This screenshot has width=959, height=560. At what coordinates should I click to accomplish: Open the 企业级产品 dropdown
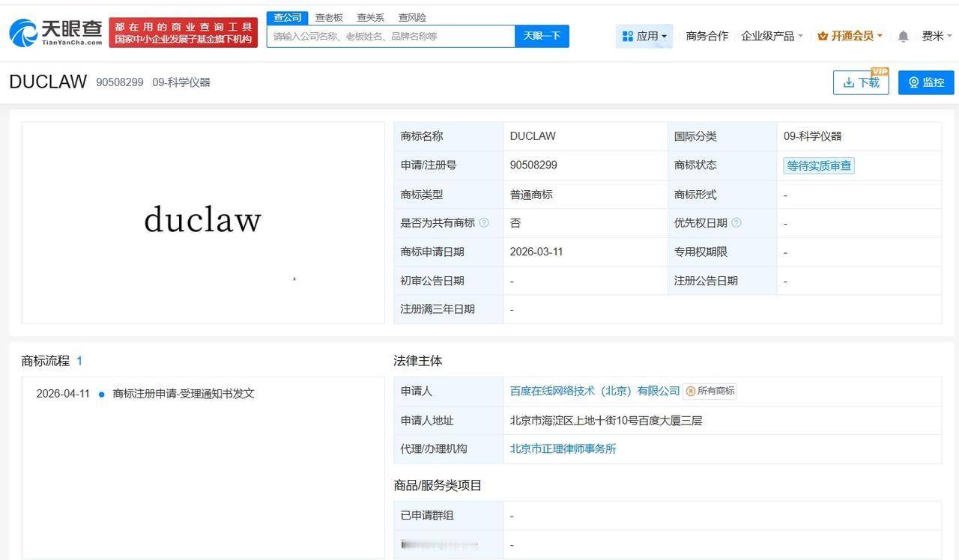(x=772, y=35)
